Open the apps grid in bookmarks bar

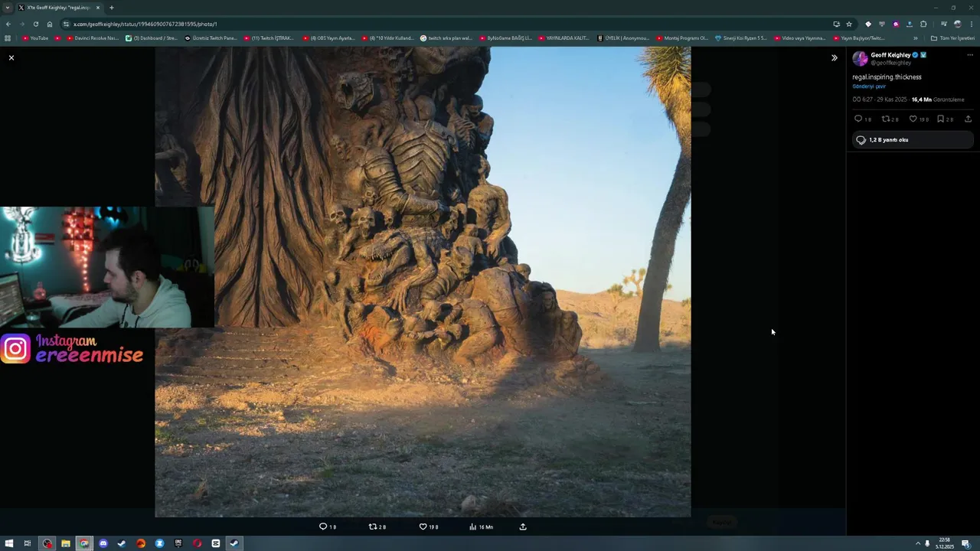coord(8,38)
